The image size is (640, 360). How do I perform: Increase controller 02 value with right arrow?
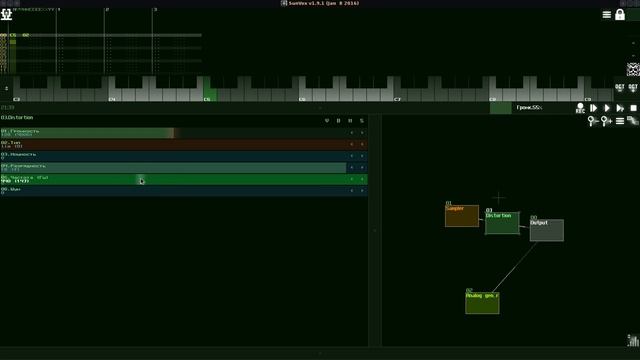click(x=362, y=144)
